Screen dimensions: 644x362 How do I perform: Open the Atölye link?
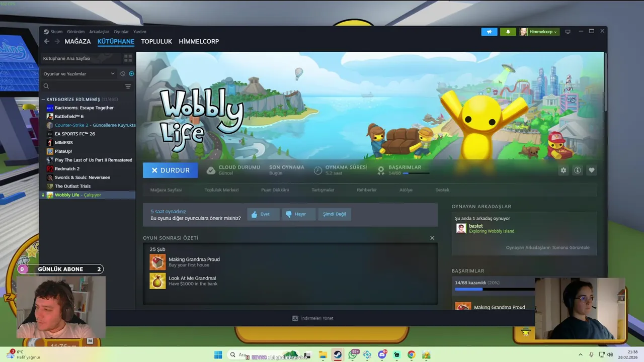pyautogui.click(x=406, y=190)
